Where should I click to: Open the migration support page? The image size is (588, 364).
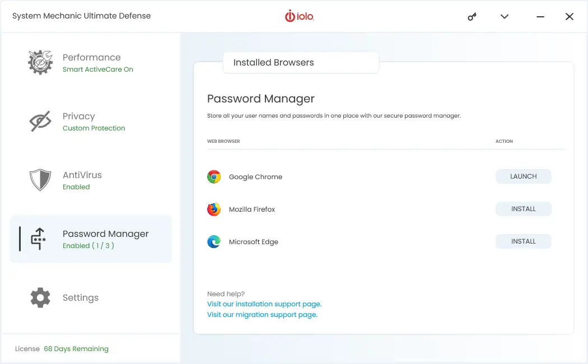[262, 314]
